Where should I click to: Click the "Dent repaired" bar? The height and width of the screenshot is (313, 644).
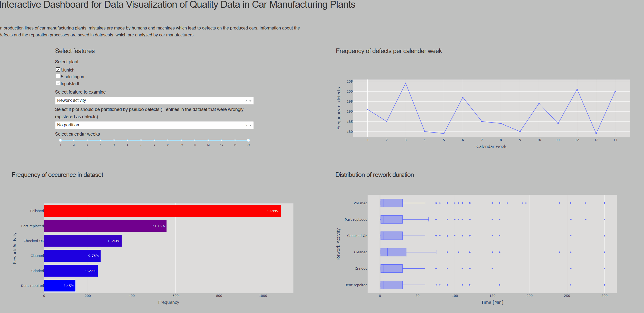tap(60, 285)
